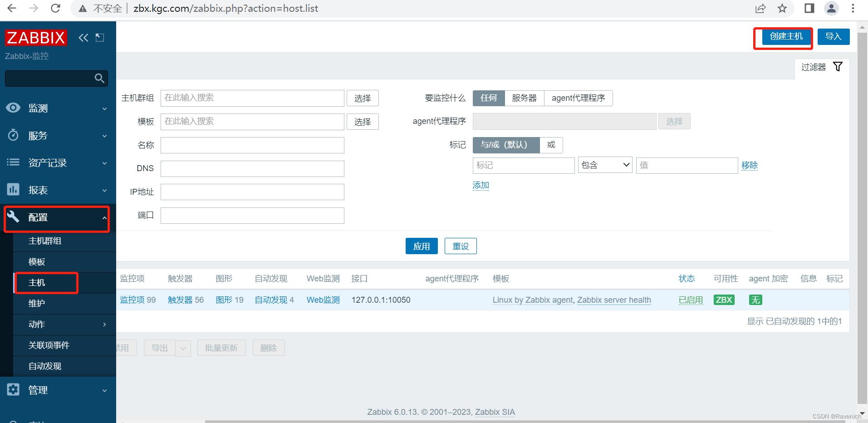Click the filter funnel icon
The height and width of the screenshot is (423, 868).
[838, 67]
